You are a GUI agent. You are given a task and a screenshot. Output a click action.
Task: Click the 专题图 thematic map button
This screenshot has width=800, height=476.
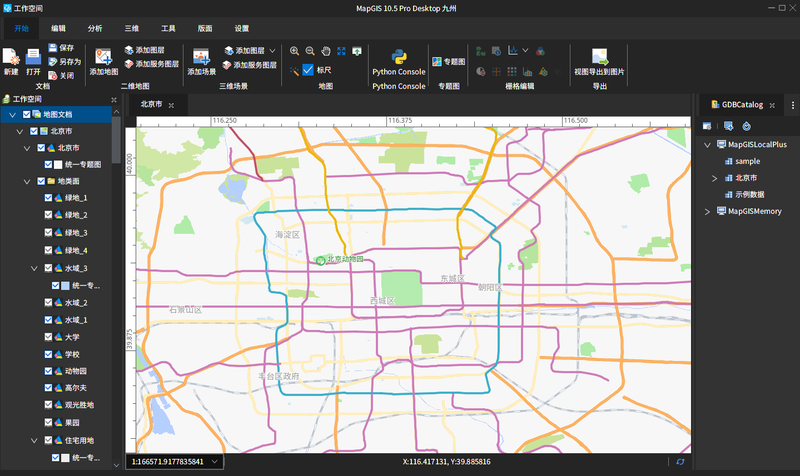[448, 62]
